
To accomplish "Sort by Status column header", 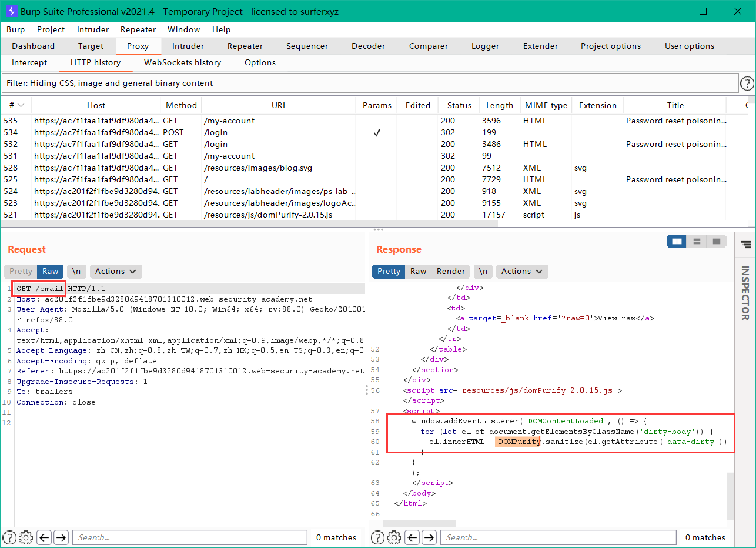I will click(x=459, y=105).
